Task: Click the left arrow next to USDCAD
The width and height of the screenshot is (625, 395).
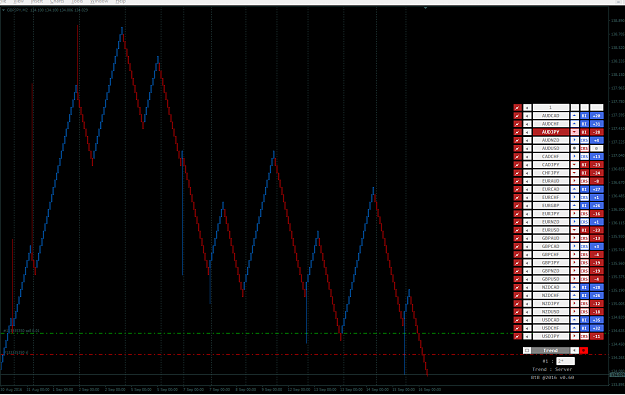Action: pos(527,320)
